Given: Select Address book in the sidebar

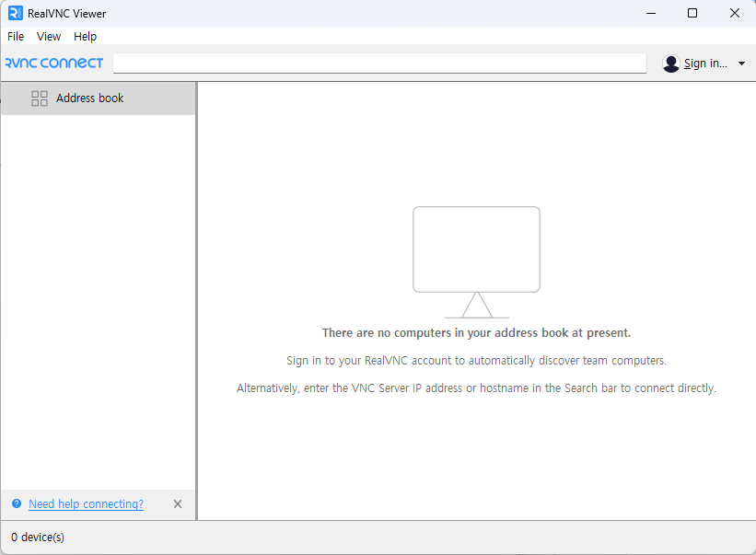Looking at the screenshot, I should 98,98.
